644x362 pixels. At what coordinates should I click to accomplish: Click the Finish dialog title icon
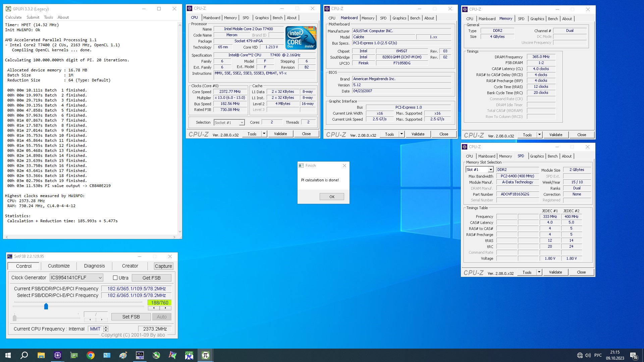[301, 166]
